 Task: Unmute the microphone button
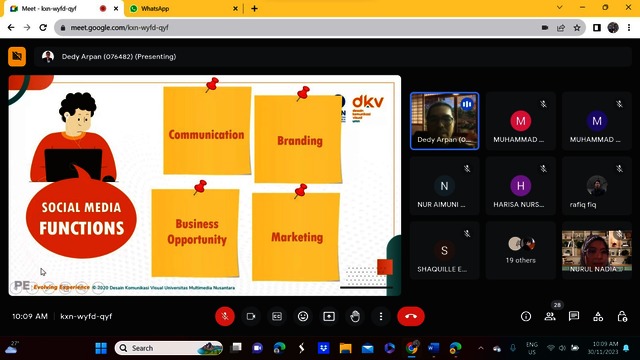coord(224,316)
